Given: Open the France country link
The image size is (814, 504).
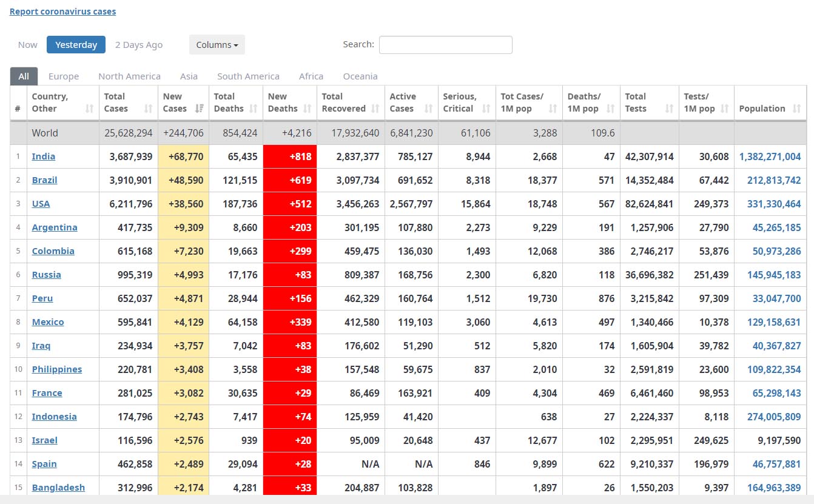Looking at the screenshot, I should click(47, 393).
